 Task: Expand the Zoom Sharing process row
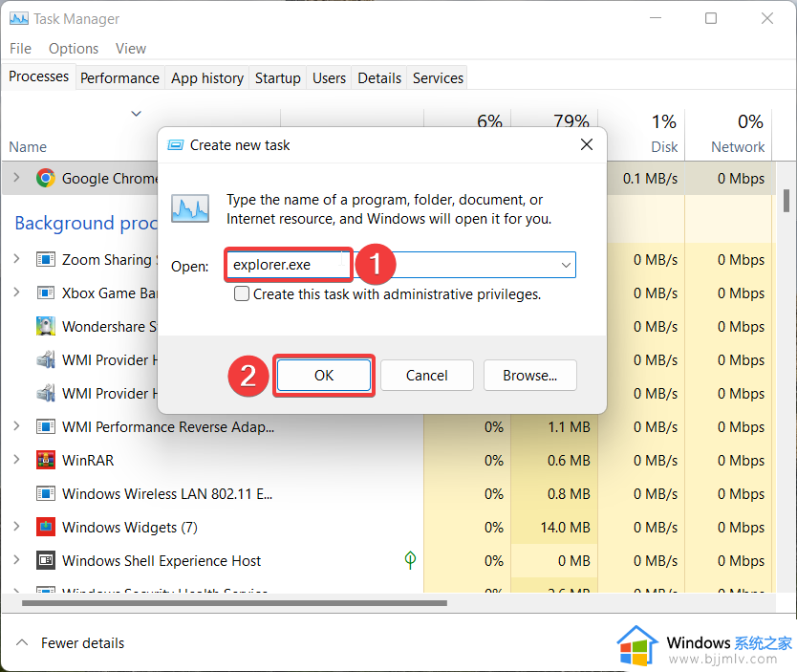point(16,259)
